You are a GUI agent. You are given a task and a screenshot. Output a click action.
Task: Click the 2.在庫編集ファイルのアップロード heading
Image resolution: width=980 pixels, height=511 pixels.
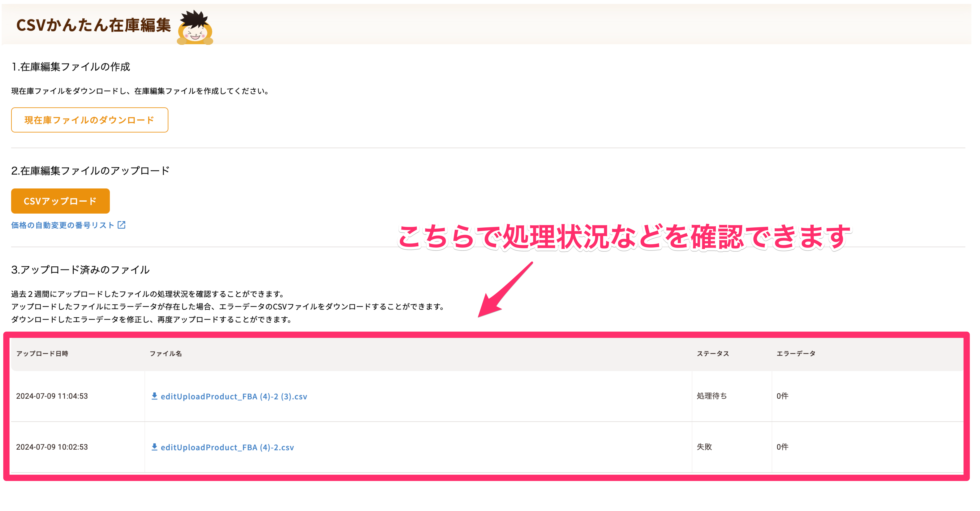pos(91,171)
